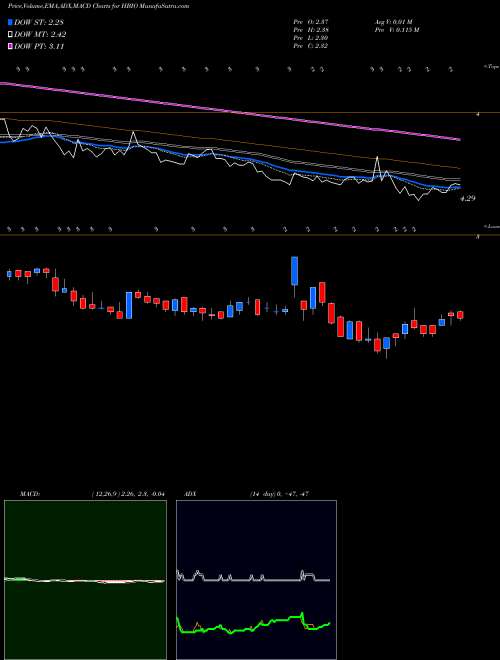Click the 4.29 price label on line chart
Image resolution: width=500 pixels, height=660 pixels.
[x=468, y=198]
